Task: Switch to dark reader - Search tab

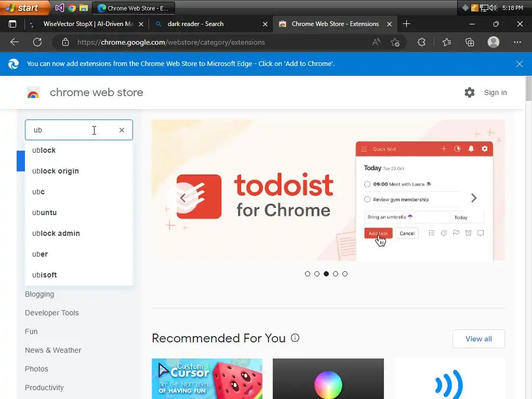Action: coord(210,24)
